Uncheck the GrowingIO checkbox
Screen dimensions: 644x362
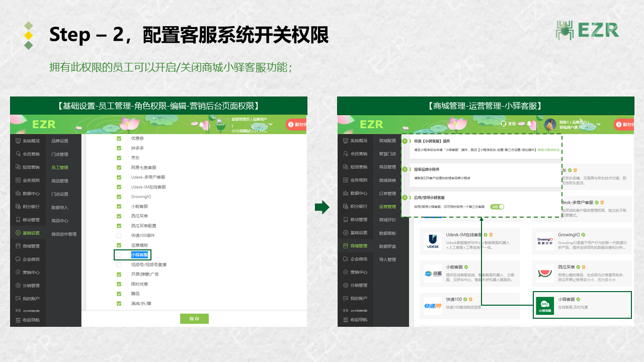pos(119,197)
